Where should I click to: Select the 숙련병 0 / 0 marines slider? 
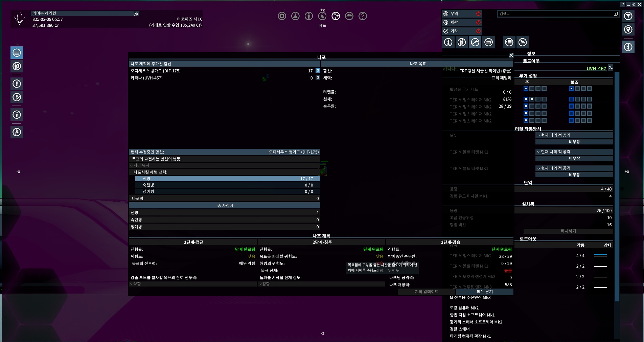(x=228, y=185)
